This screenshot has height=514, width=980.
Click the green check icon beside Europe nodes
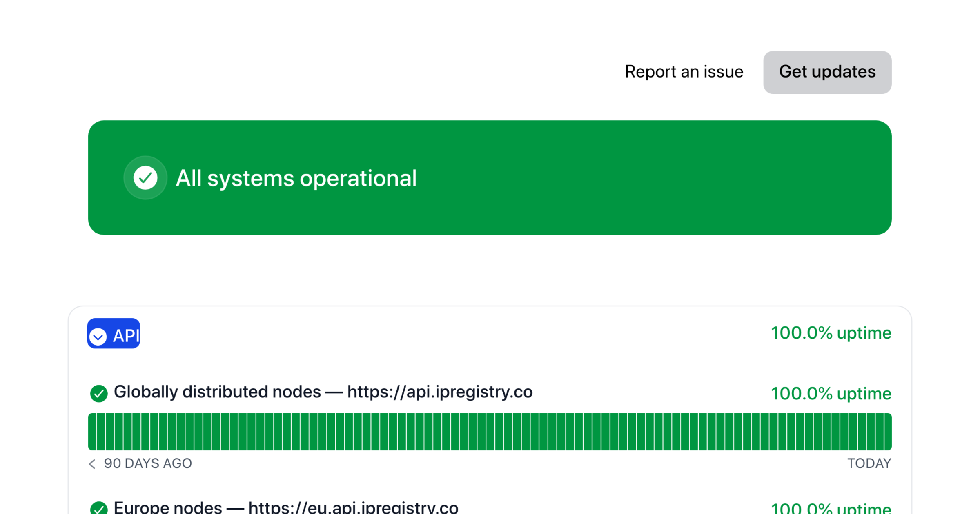coord(98,507)
